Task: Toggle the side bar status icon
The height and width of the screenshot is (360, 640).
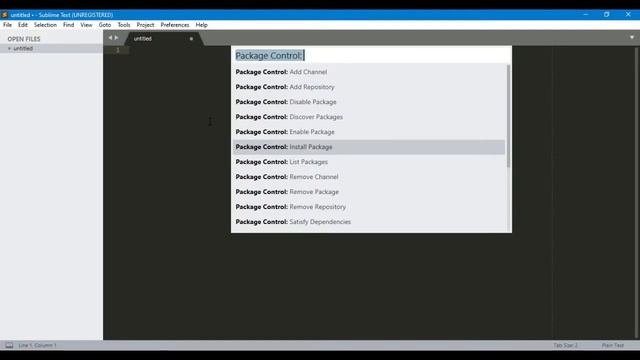Action: click(x=9, y=345)
